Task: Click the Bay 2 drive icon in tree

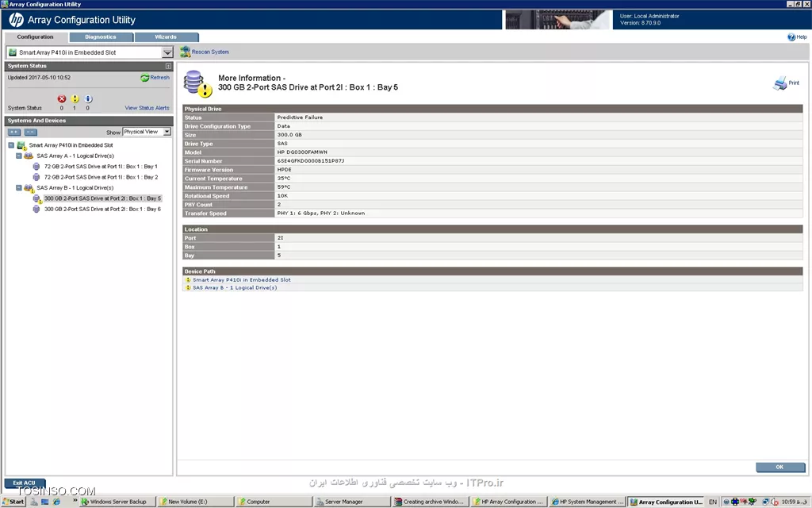Action: (36, 177)
